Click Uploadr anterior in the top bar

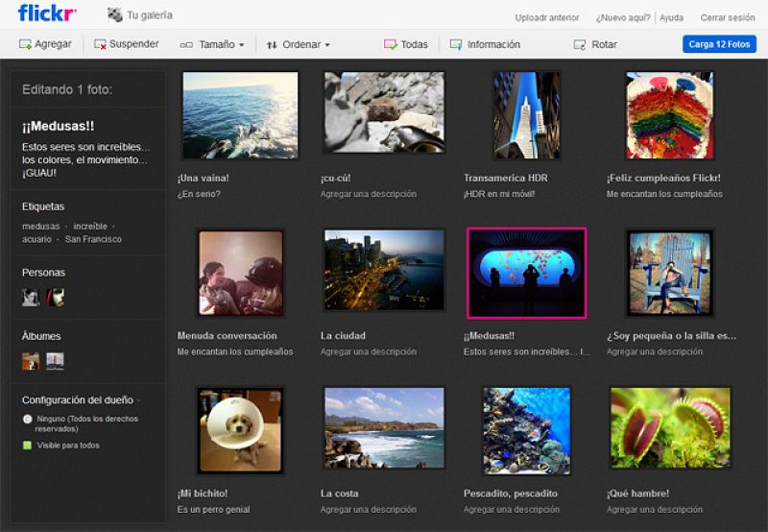[x=546, y=17]
